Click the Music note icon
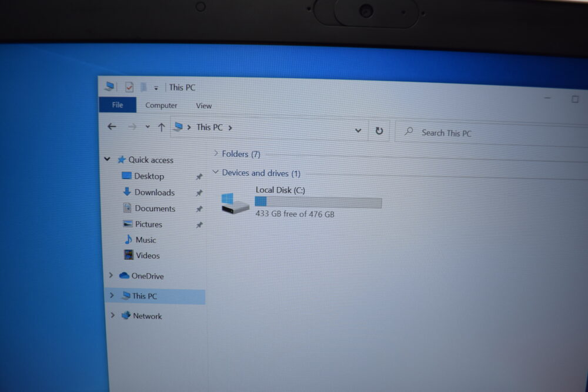This screenshot has width=588, height=392. click(129, 239)
